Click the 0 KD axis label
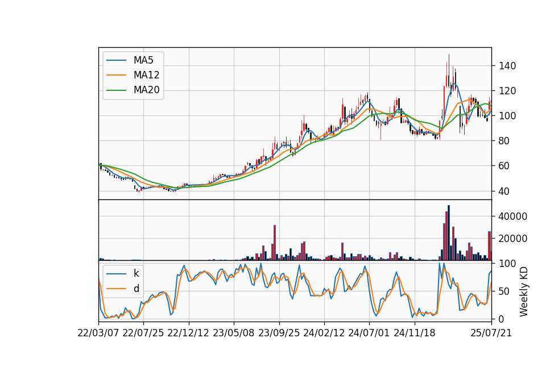The image size is (546, 392). pos(502,319)
